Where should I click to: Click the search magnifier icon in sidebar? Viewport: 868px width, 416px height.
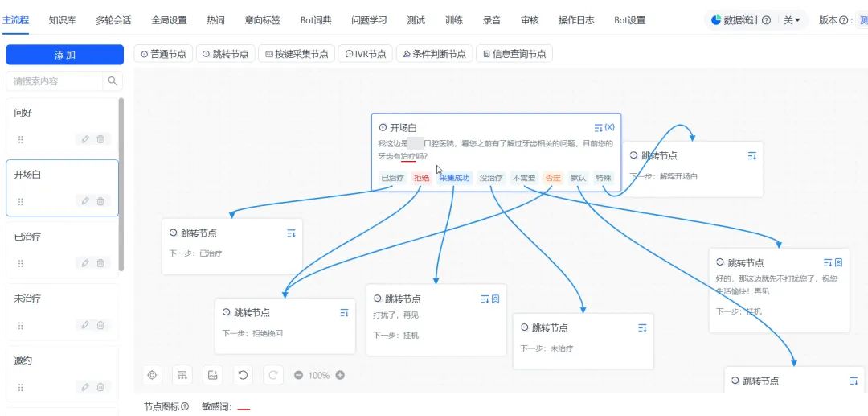113,81
